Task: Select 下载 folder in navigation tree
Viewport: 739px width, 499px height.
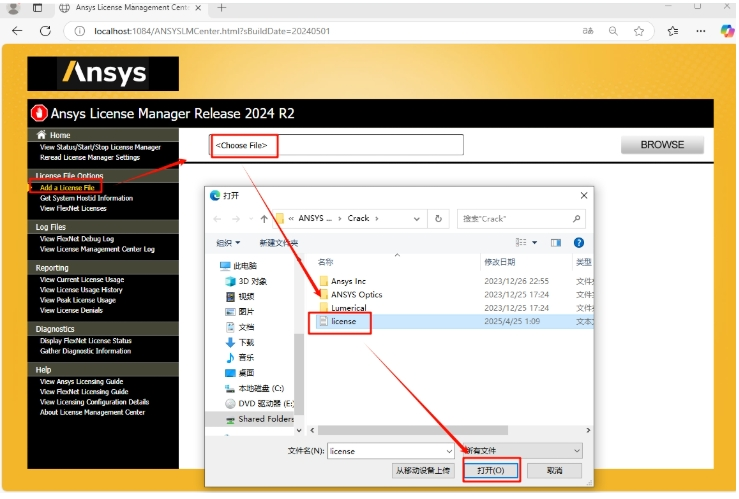Action: 240,342
